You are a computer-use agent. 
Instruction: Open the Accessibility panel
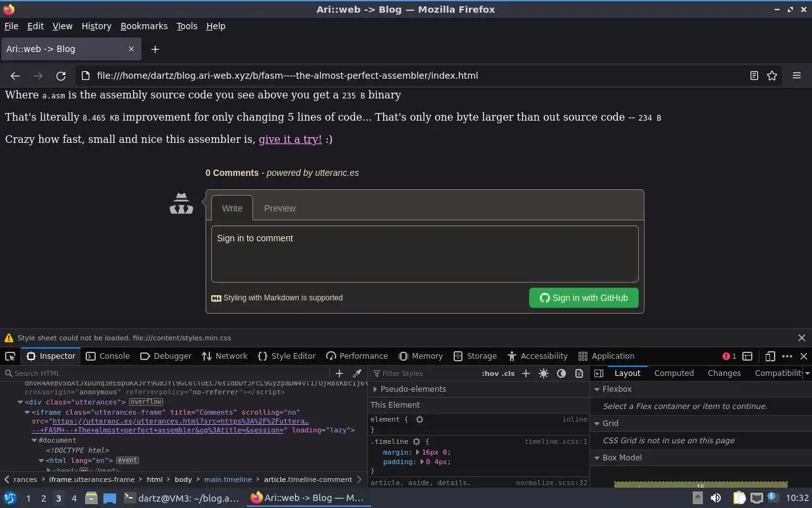pyautogui.click(x=537, y=356)
